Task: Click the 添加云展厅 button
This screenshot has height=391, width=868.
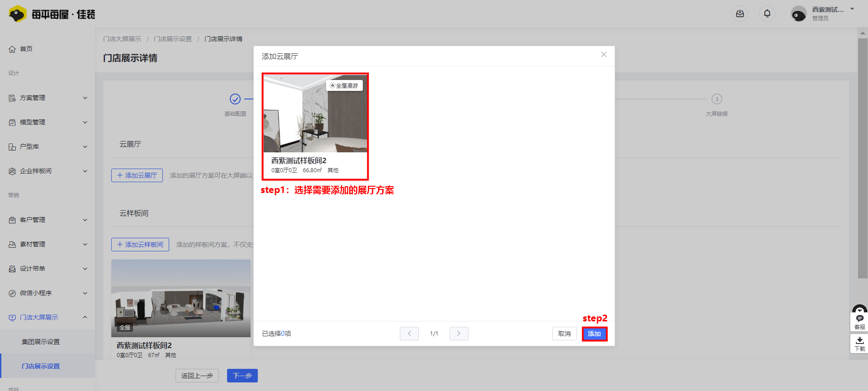Action: (x=137, y=175)
